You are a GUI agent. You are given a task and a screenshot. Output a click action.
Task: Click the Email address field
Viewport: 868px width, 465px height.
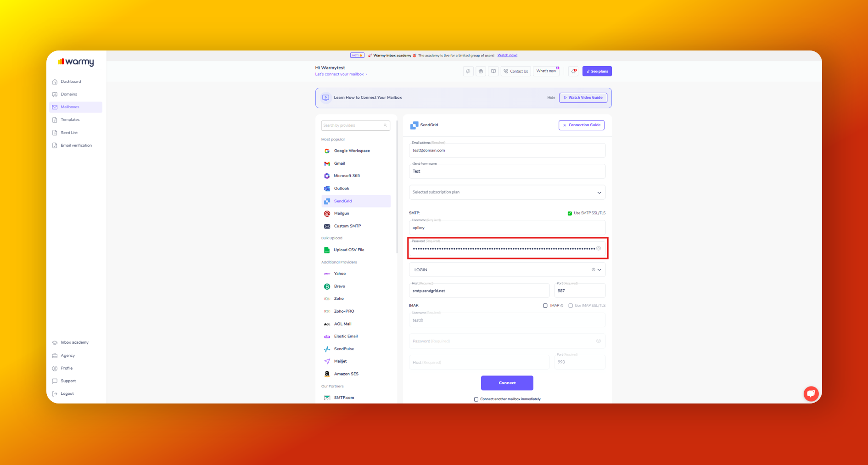[x=507, y=150]
